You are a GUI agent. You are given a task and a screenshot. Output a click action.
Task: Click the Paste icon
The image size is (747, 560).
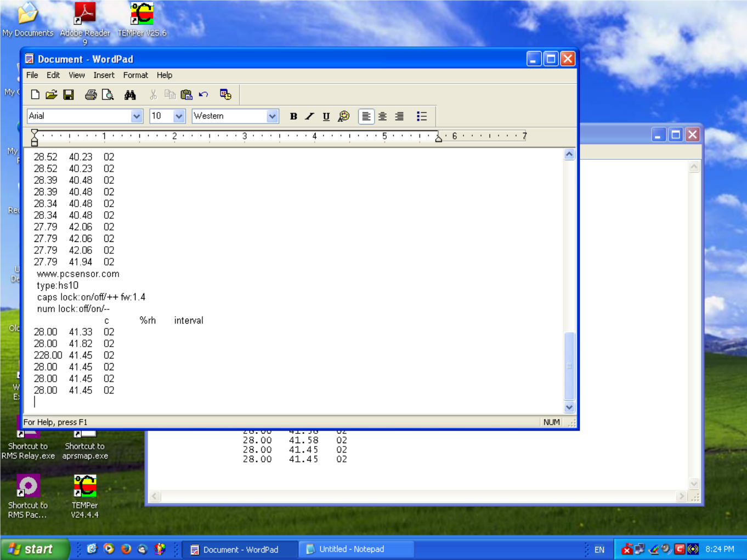pos(187,94)
